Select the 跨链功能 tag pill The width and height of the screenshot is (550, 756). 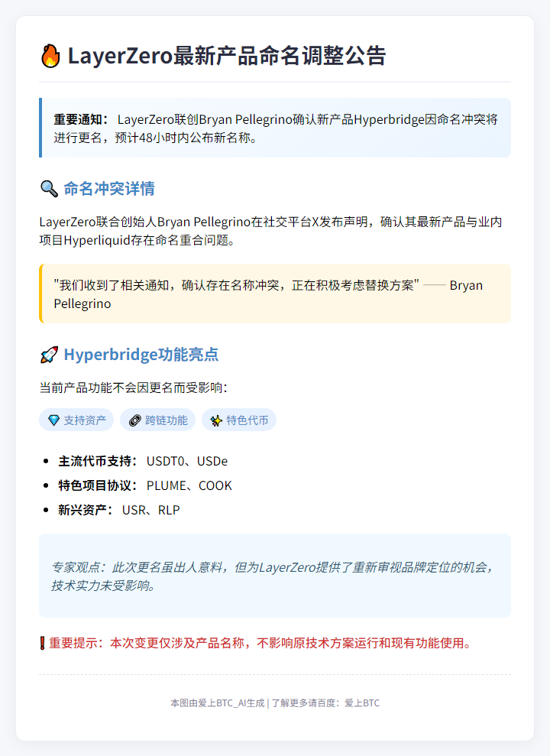pyautogui.click(x=157, y=420)
